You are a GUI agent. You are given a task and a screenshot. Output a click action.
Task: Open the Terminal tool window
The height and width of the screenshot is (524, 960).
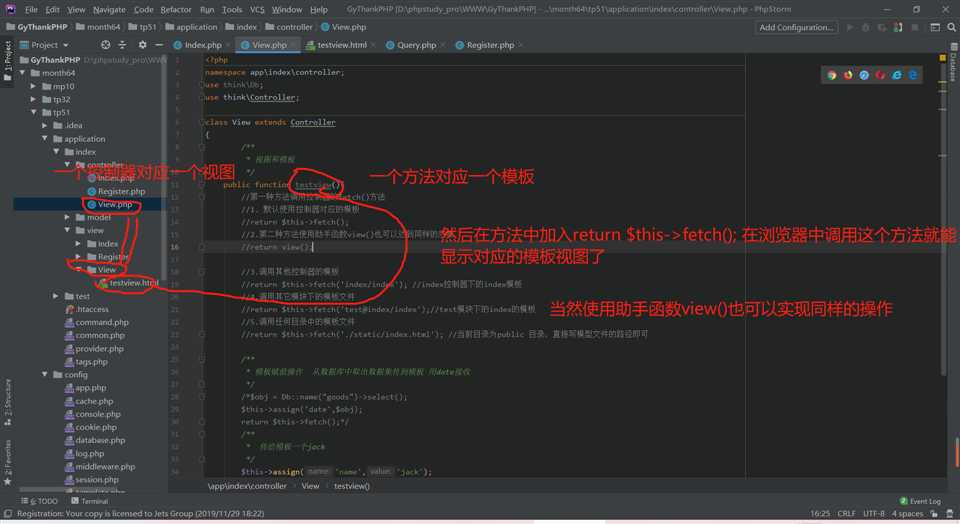click(x=89, y=501)
